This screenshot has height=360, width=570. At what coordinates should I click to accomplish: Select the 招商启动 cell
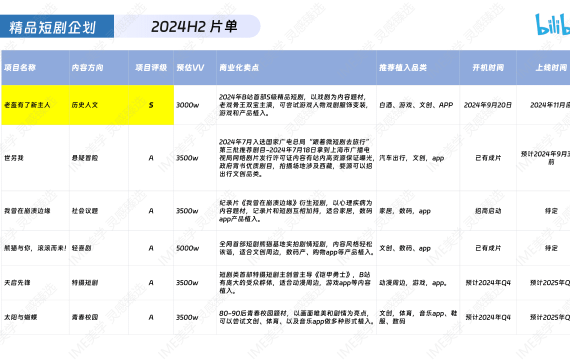point(488,211)
